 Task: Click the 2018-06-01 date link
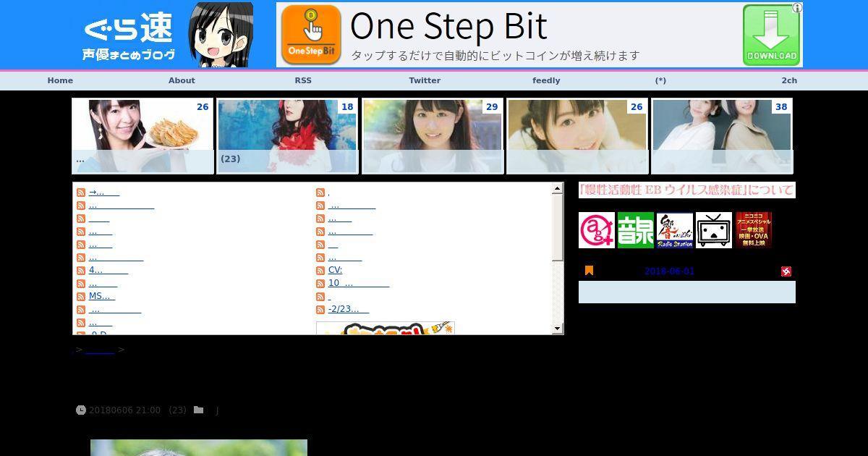click(669, 271)
